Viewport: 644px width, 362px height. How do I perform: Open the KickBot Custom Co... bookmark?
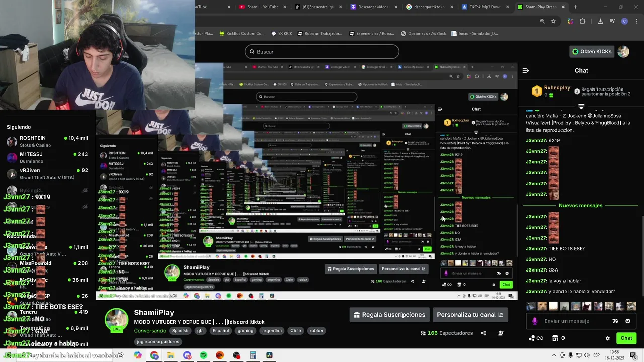(x=242, y=34)
